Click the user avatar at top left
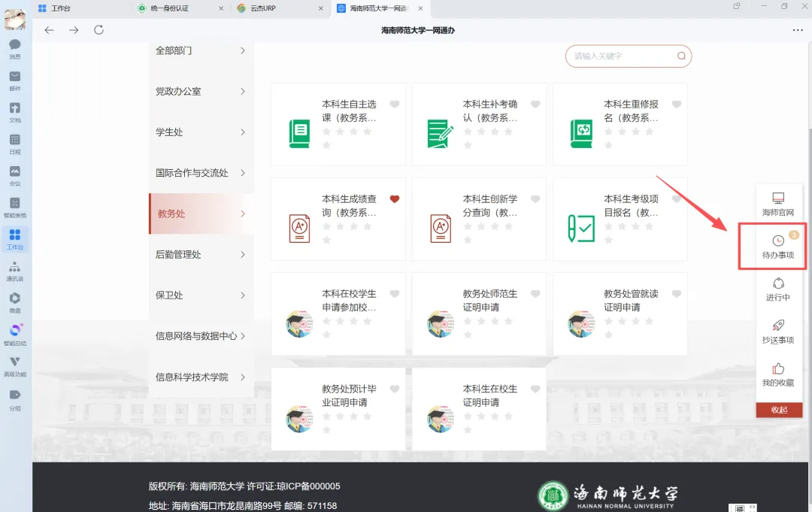 15,19
